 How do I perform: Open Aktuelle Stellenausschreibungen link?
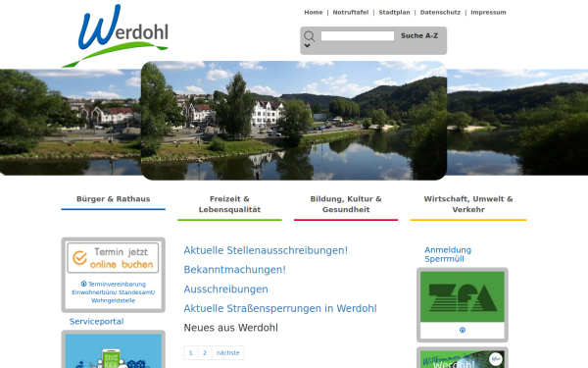pos(266,250)
